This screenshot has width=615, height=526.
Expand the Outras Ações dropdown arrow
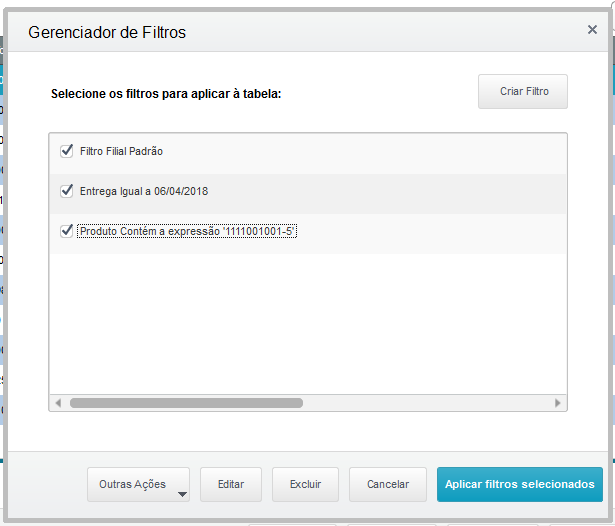pyautogui.click(x=182, y=493)
